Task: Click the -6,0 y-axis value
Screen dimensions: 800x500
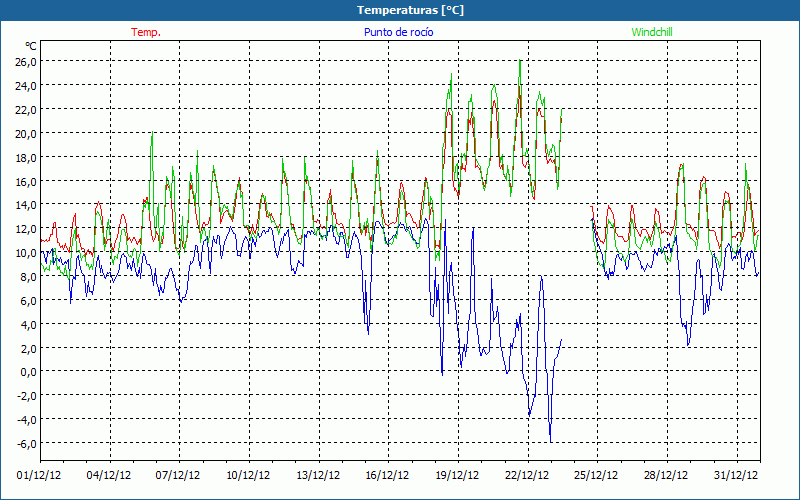Action: [x=27, y=443]
